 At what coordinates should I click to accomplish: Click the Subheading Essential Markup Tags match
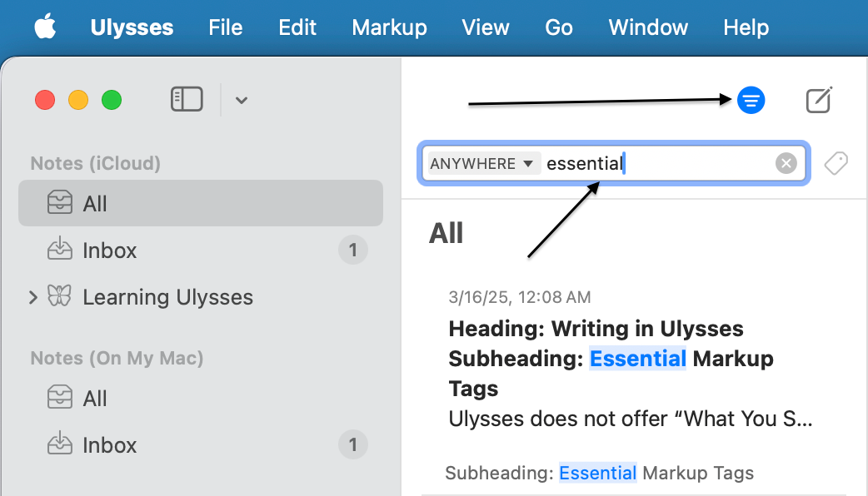point(599,474)
